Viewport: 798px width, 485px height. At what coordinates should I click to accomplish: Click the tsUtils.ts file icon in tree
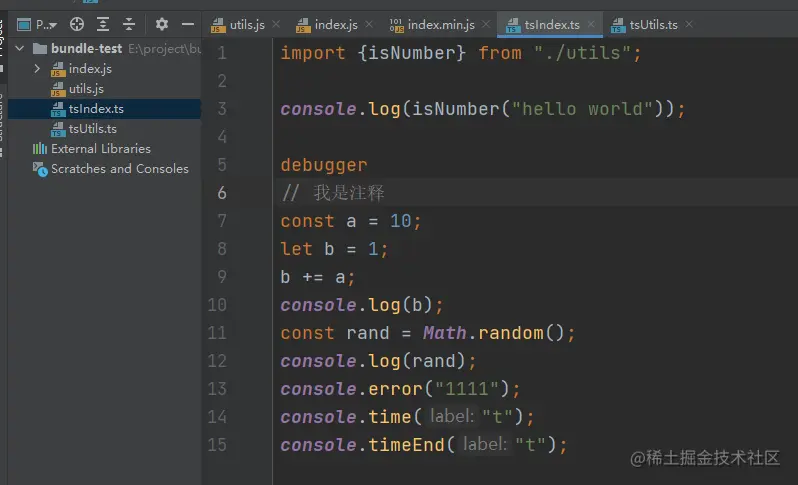pyautogui.click(x=58, y=129)
